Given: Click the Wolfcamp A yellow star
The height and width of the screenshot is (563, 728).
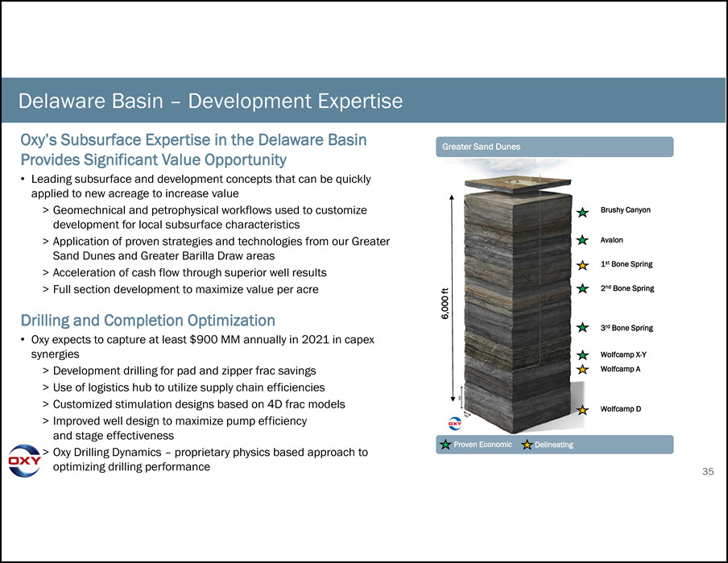Looking at the screenshot, I should (x=583, y=369).
